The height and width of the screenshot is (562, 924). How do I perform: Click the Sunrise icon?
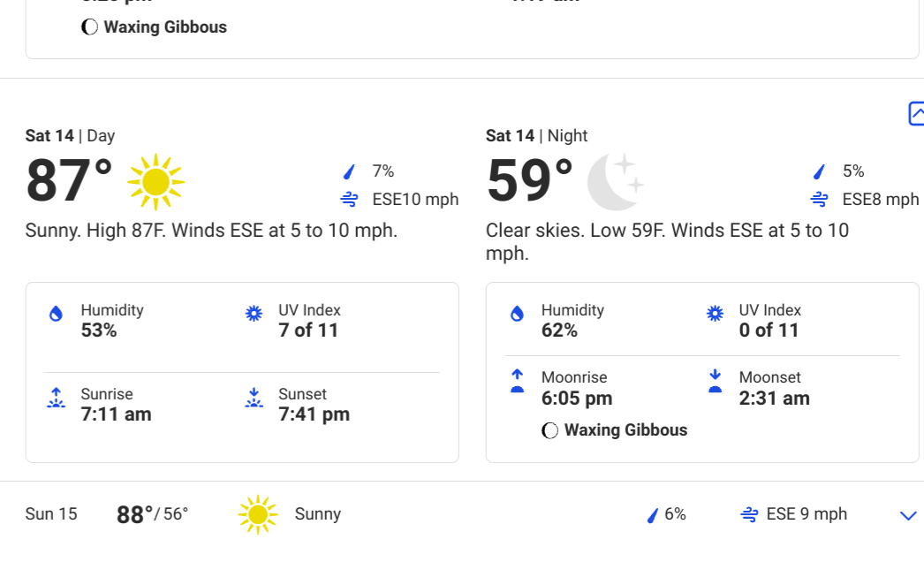pyautogui.click(x=56, y=398)
